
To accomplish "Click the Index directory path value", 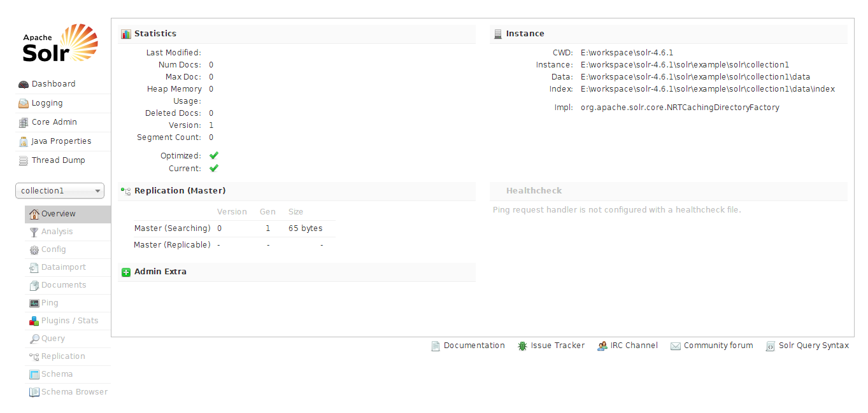I will 708,89.
